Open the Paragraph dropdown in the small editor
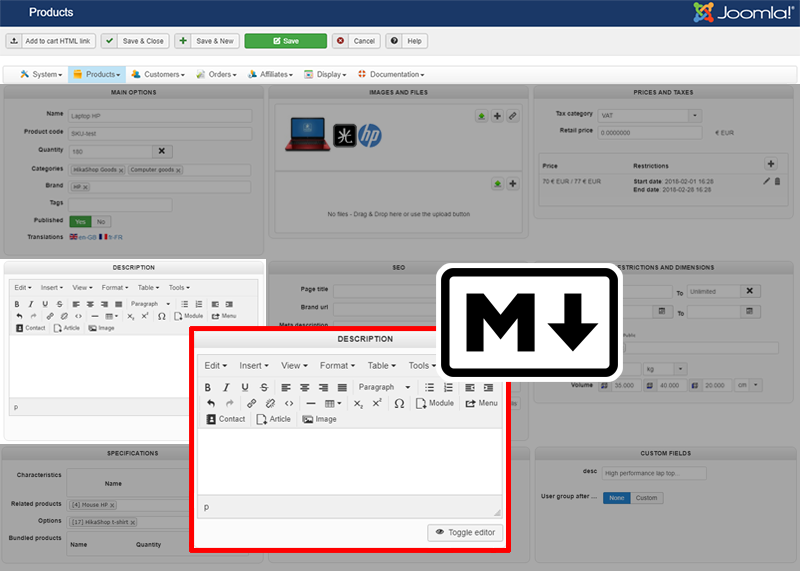This screenshot has height=571, width=800. click(151, 304)
